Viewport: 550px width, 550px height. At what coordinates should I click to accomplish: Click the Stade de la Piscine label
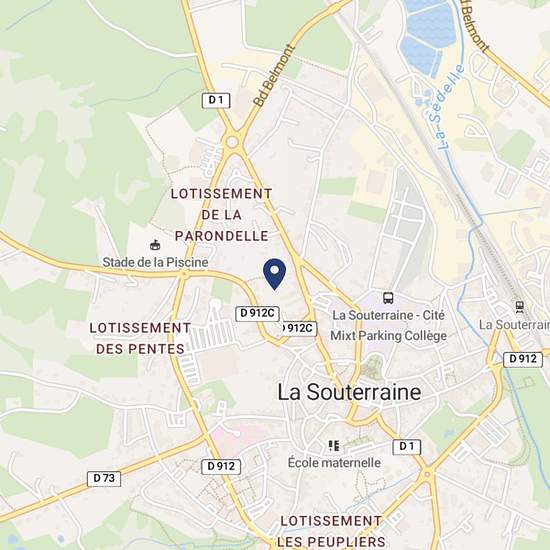click(155, 262)
